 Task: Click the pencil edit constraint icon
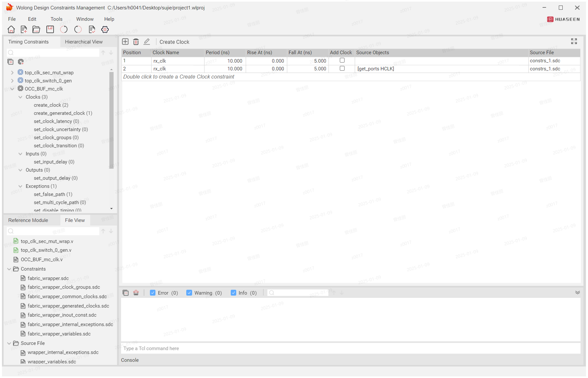(147, 42)
